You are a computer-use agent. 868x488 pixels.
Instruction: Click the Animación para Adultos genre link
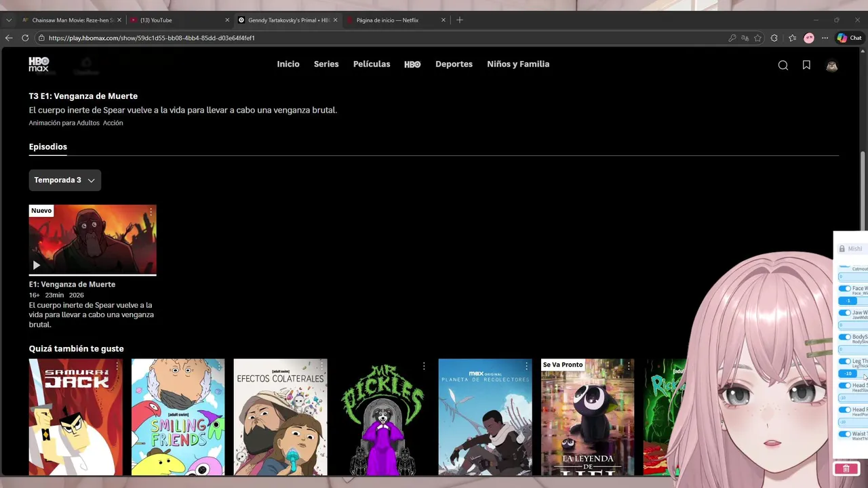coord(64,123)
